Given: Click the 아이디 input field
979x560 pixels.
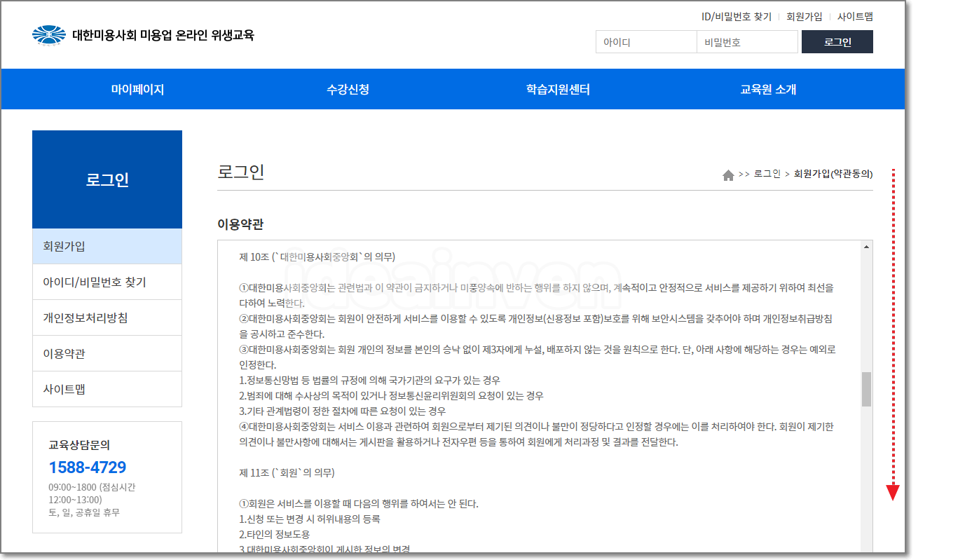Looking at the screenshot, I should coord(645,41).
